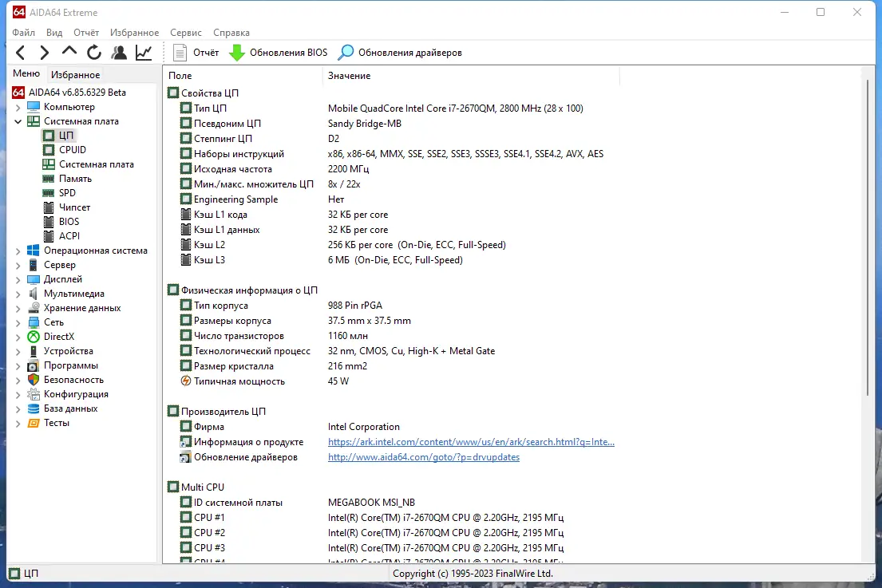Expand the Хранение данных node
The height and width of the screenshot is (588, 882).
pyautogui.click(x=18, y=309)
